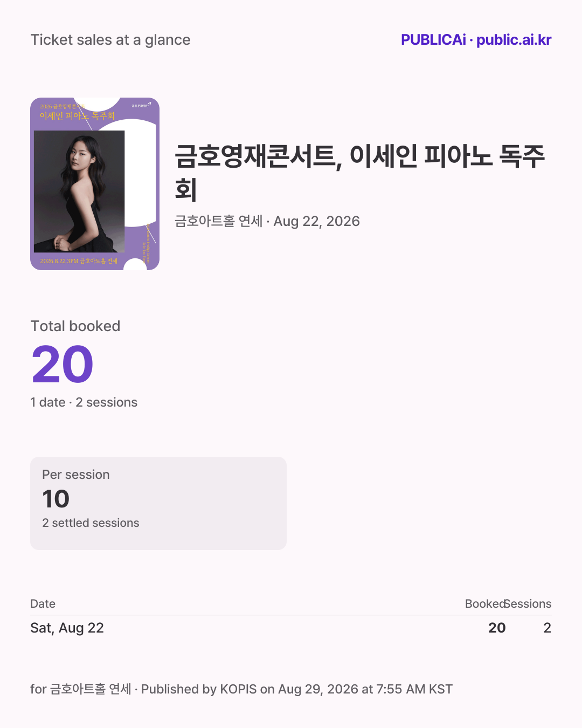Open the Per session card
Image resolution: width=582 pixels, height=728 pixels.
point(158,503)
